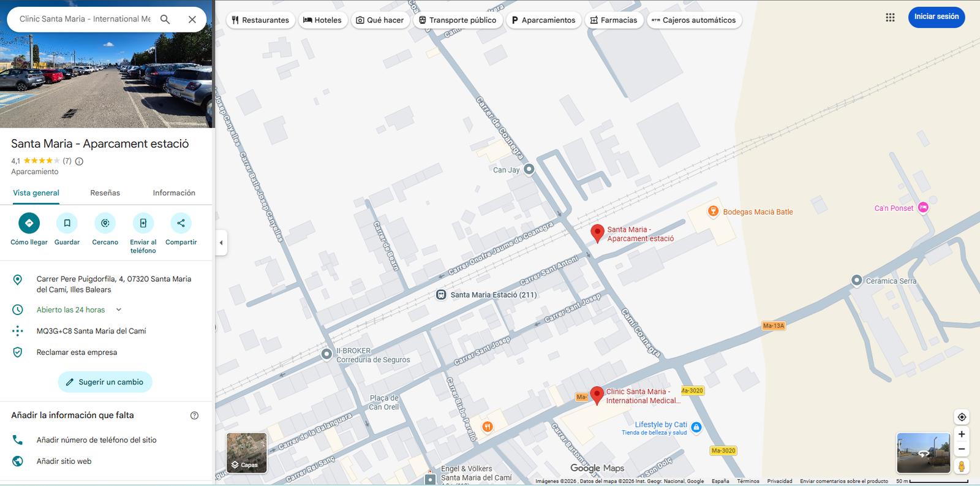Image resolution: width=980 pixels, height=486 pixels.
Task: Copy the Carrer Pere Puigdorfila address
Action: click(106, 284)
